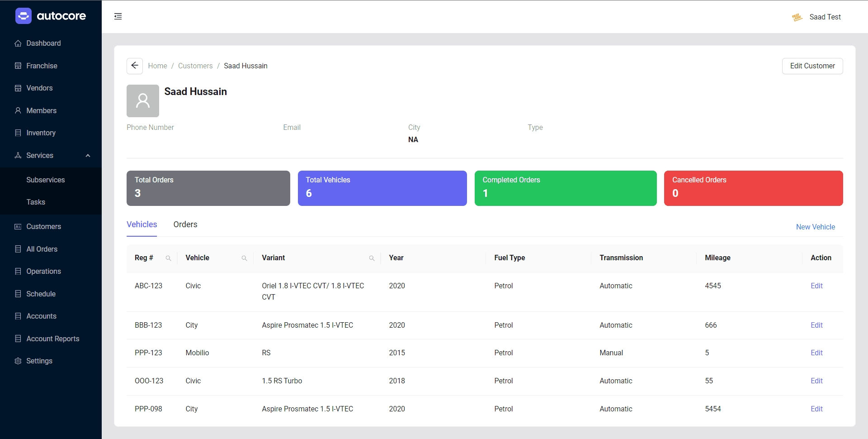Click the Total Orders card
This screenshot has width=868, height=439.
(x=208, y=188)
